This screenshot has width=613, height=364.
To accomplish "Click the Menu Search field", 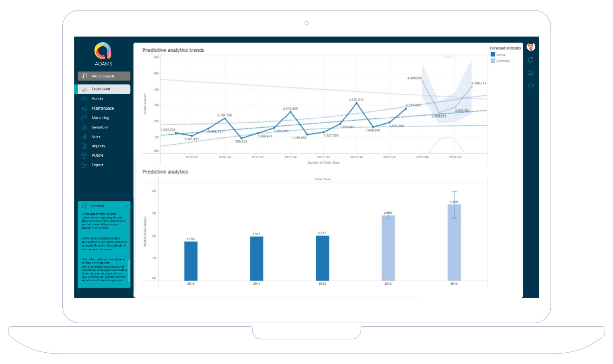I will coord(104,76).
